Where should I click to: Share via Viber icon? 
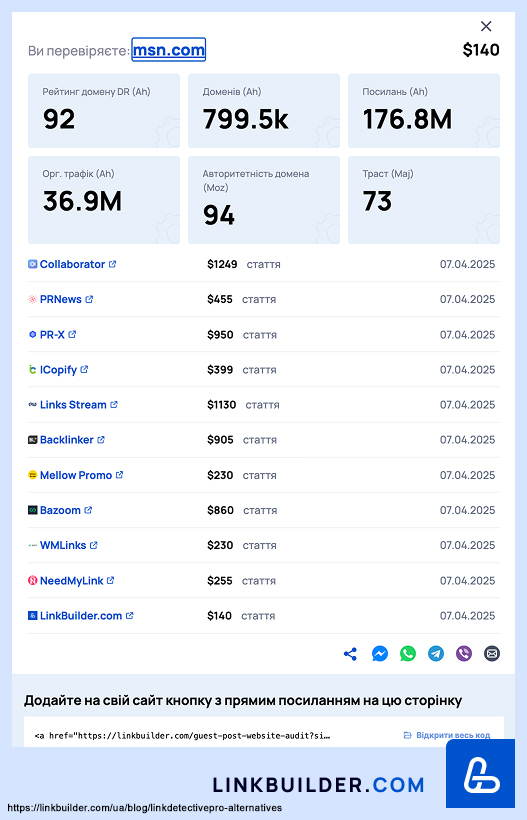click(x=464, y=654)
